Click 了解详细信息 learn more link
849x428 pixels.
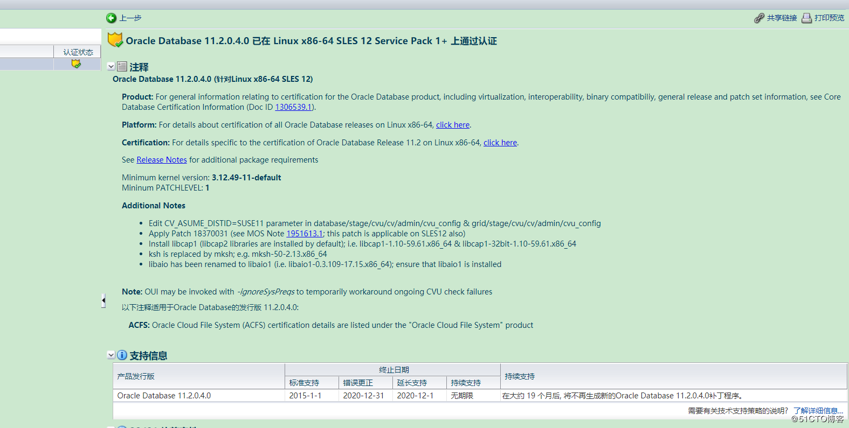pyautogui.click(x=818, y=411)
